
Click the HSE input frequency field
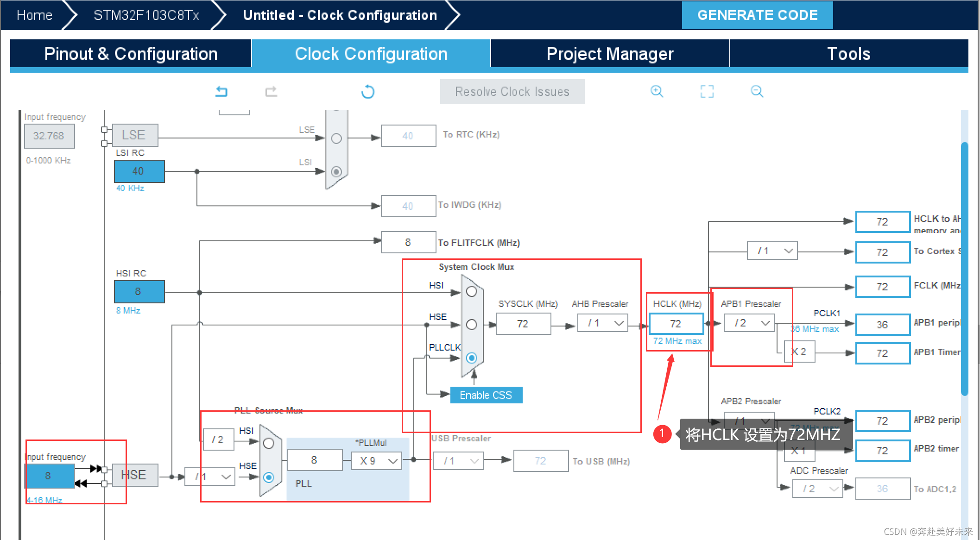[49, 476]
